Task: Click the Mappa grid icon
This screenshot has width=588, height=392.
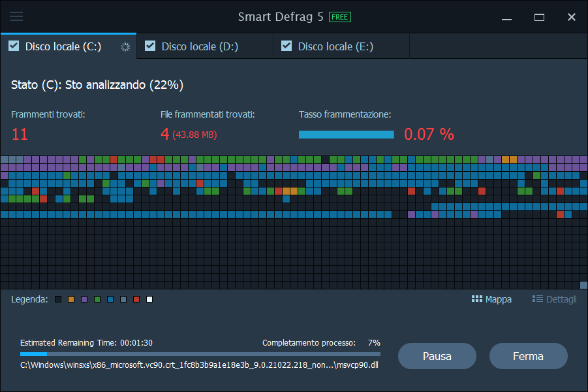Action: [476, 299]
